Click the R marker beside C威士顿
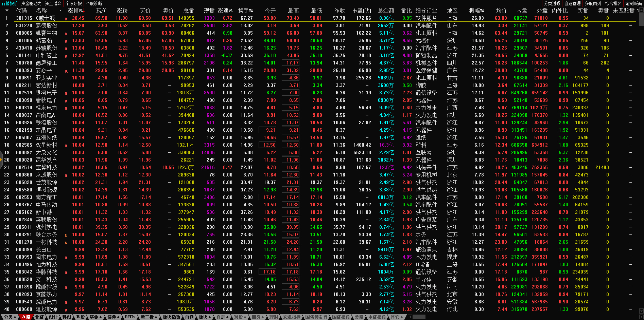 pos(66,19)
